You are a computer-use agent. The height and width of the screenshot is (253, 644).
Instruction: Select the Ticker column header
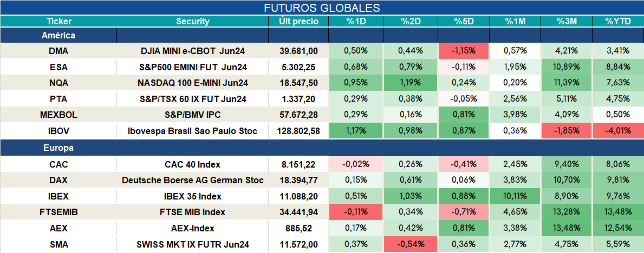58,22
